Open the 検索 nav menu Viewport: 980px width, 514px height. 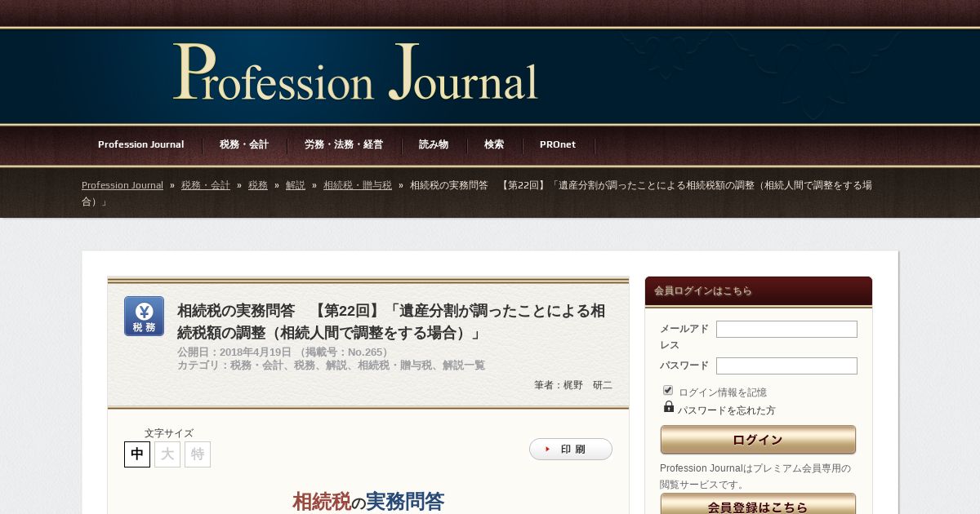[x=494, y=144]
